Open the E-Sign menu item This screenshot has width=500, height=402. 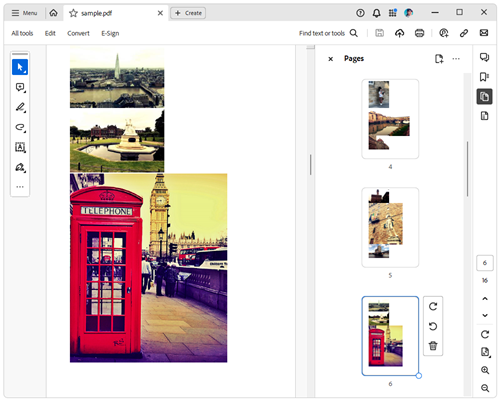[110, 33]
